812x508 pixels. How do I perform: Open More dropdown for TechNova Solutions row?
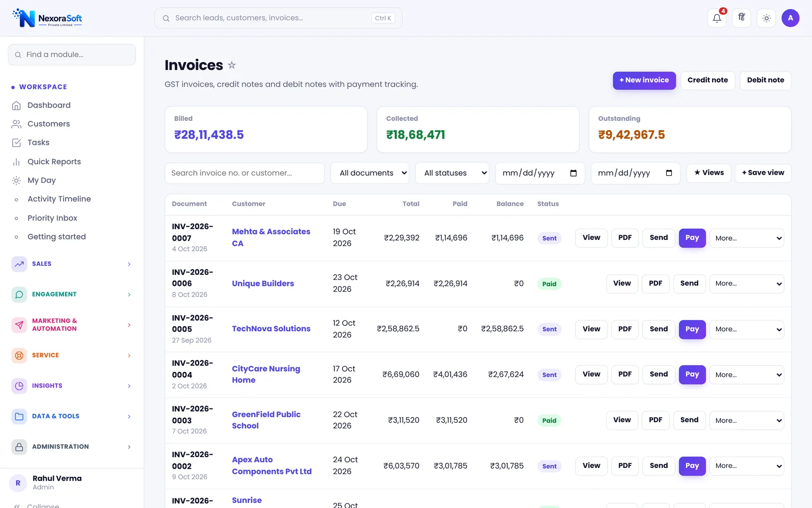(747, 329)
